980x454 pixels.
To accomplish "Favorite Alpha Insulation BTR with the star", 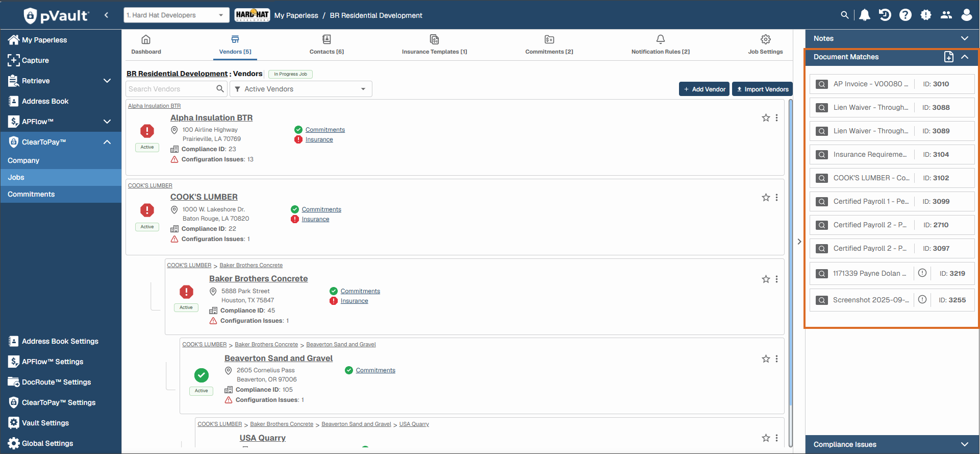I will (x=766, y=118).
